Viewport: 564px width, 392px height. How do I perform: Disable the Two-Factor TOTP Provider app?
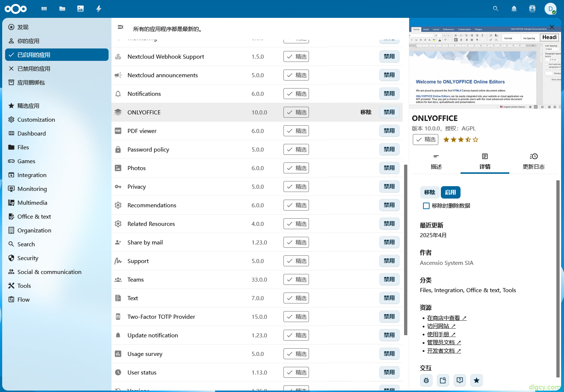(x=389, y=317)
